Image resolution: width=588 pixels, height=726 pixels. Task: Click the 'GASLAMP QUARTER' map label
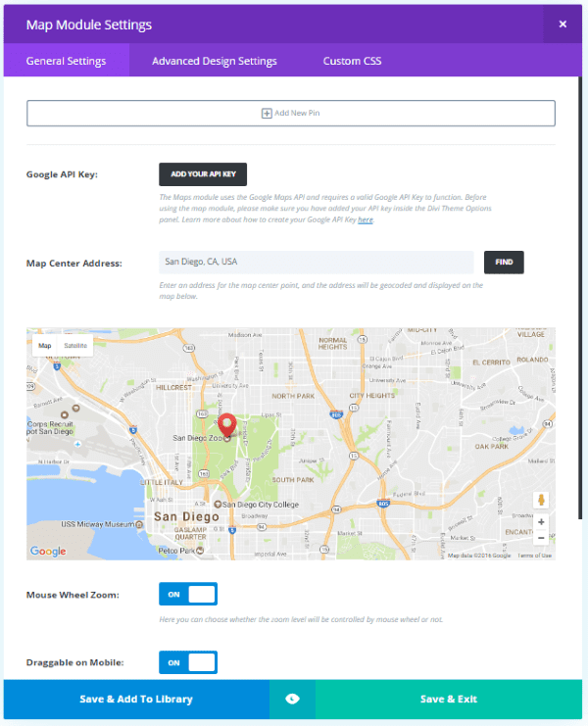(x=191, y=533)
